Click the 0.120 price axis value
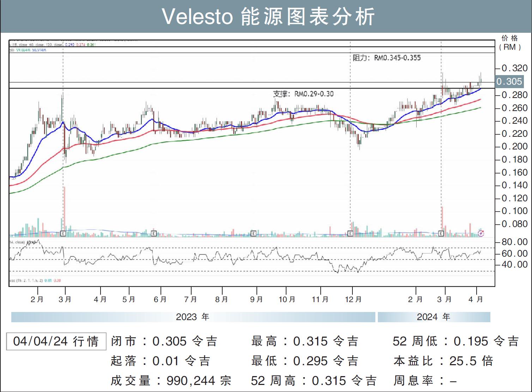This screenshot has width=532, height=392. [515, 198]
